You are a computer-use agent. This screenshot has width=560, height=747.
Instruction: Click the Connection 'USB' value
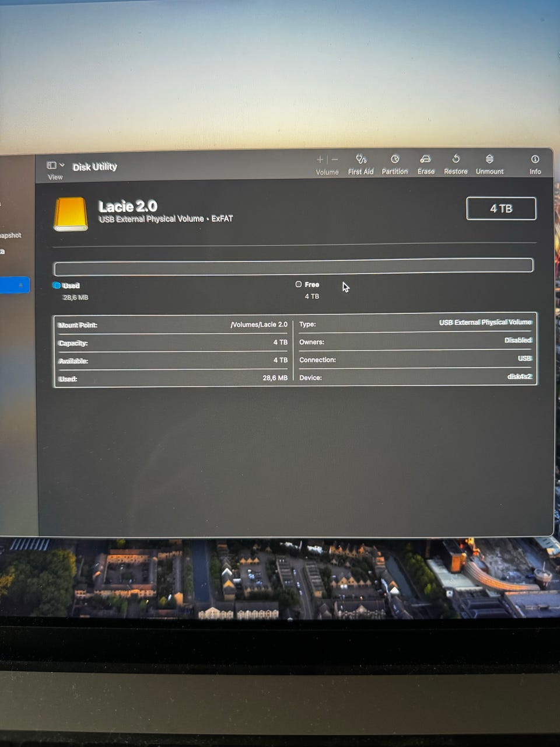point(524,358)
